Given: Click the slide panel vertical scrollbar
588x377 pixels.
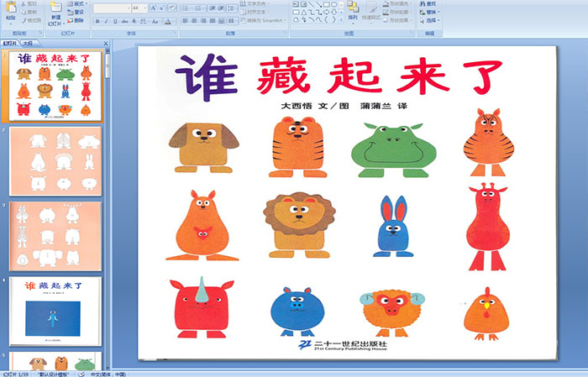Looking at the screenshot, I should pyautogui.click(x=108, y=210).
